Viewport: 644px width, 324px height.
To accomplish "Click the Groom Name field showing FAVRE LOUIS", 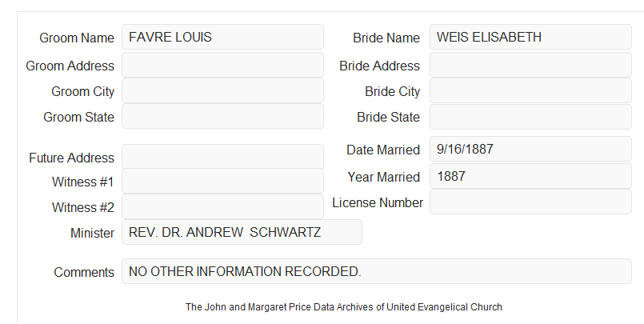I will coord(222,37).
